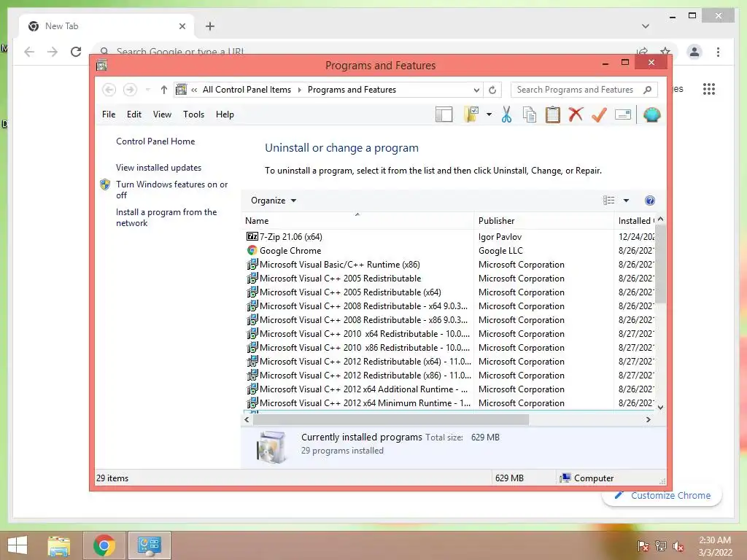Open the View menu
Viewport: 747px width, 560px height.
pyautogui.click(x=162, y=114)
